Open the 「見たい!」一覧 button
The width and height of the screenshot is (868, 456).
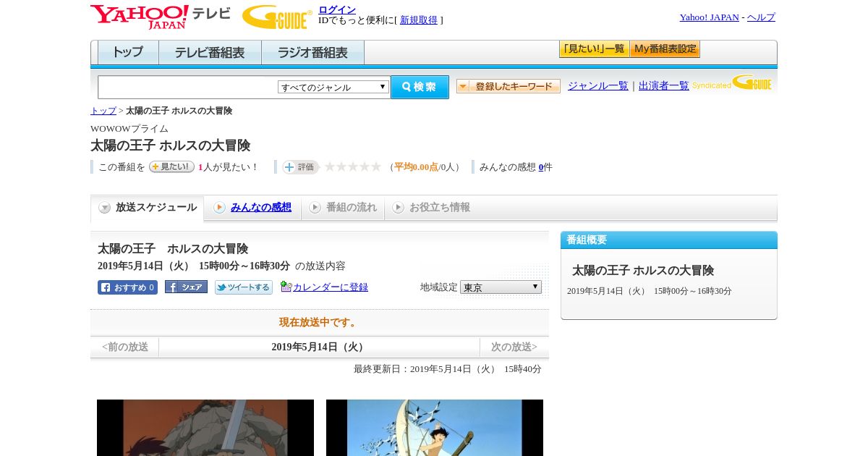pos(594,49)
